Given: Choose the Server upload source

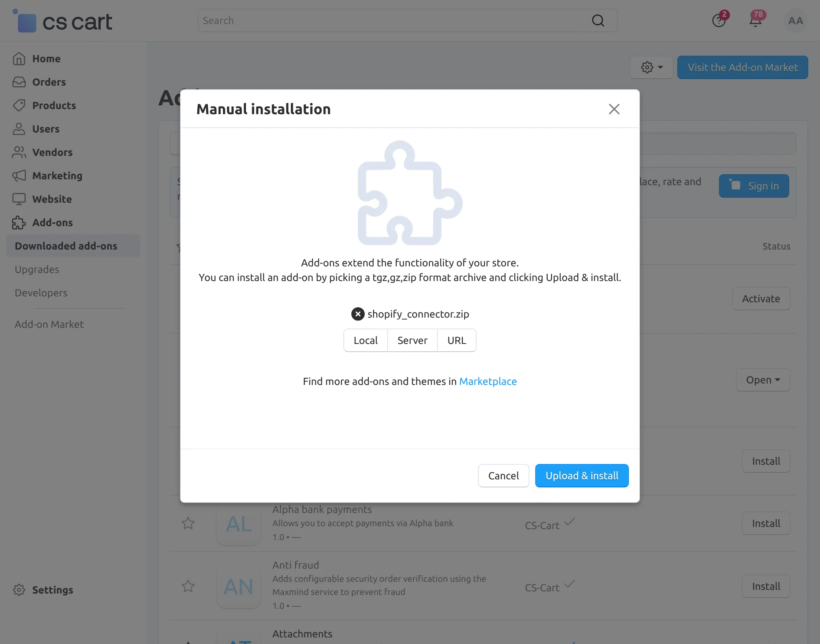Looking at the screenshot, I should coord(412,340).
